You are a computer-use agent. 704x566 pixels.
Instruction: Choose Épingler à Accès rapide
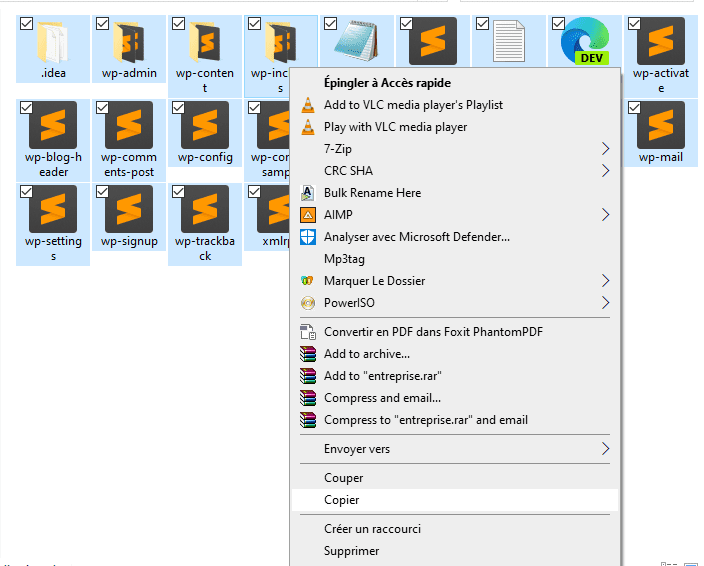pyautogui.click(x=455, y=83)
